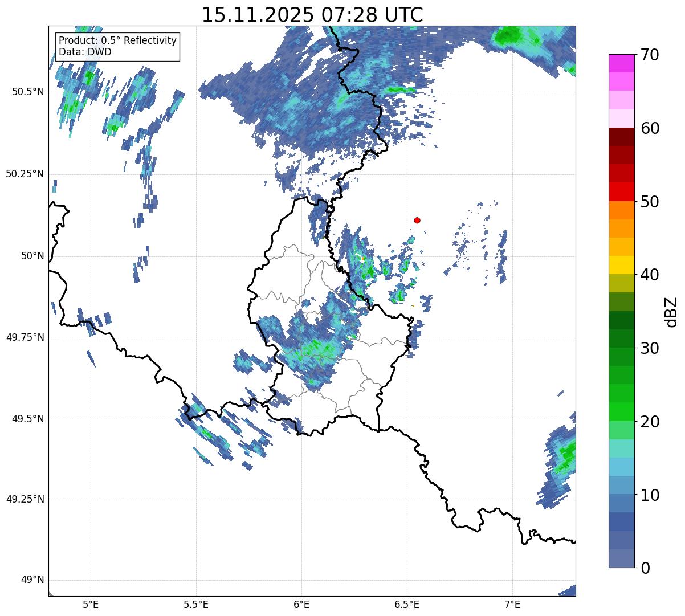
Task: Select the magenta 70 dBZ colorbar segment
Action: (621, 63)
